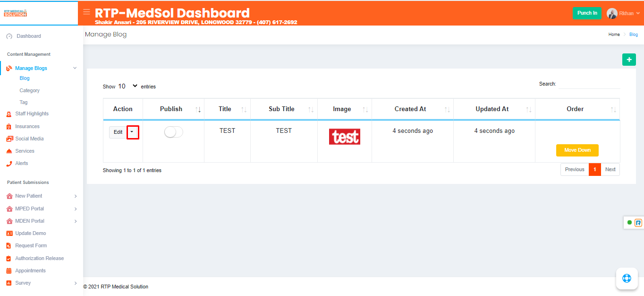The image size is (644, 296).
Task: Select Blog in the sidebar submenu
Action: tap(25, 78)
